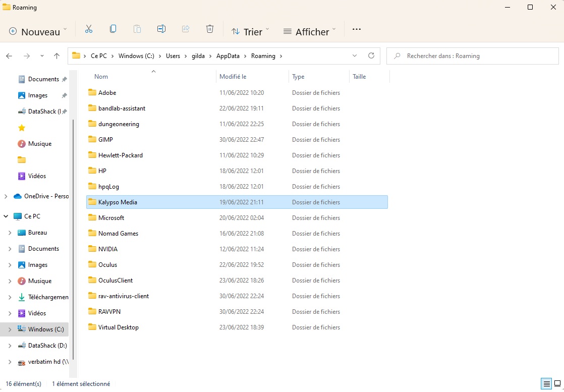564x392 pixels.
Task: Navigate back with the left arrow
Action: [9, 56]
